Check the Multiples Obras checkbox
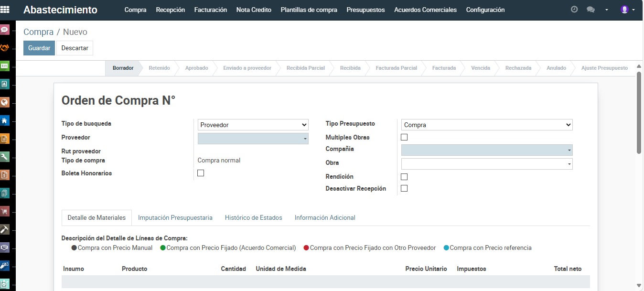Viewport: 644px width, 291px height. click(404, 137)
